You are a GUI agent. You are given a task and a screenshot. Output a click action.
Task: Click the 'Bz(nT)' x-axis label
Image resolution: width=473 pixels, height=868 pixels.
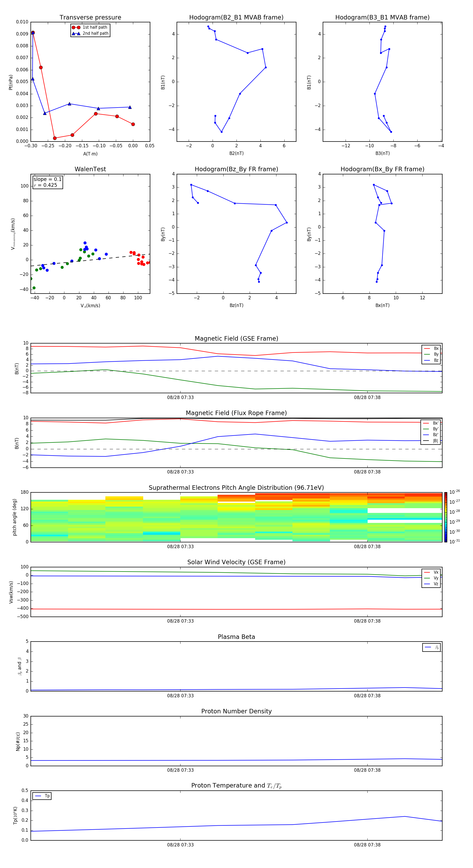click(x=236, y=305)
